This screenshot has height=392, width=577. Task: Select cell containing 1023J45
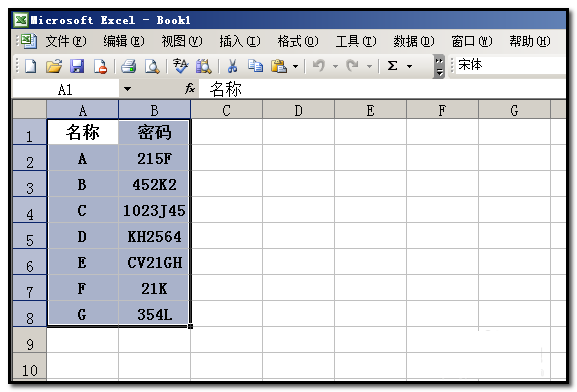point(154,210)
